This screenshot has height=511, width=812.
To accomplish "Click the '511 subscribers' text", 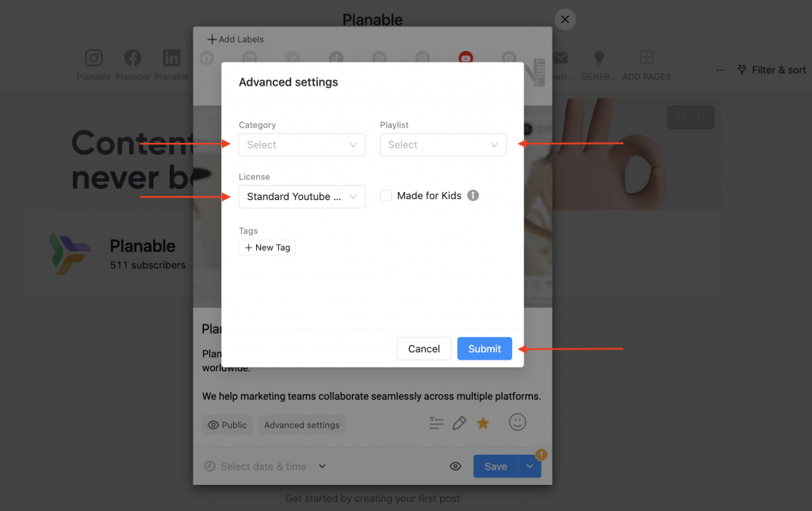I will 147,265.
